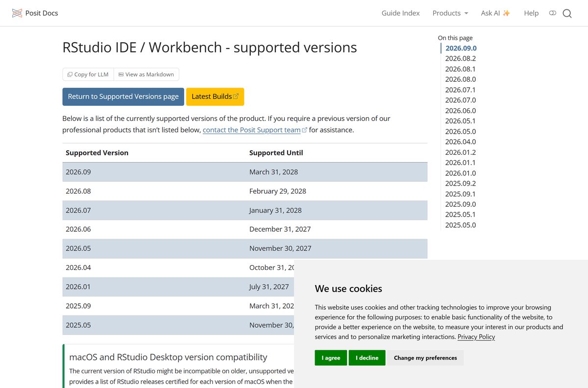Jump to 2026.01.0 in page outline

coord(460,173)
